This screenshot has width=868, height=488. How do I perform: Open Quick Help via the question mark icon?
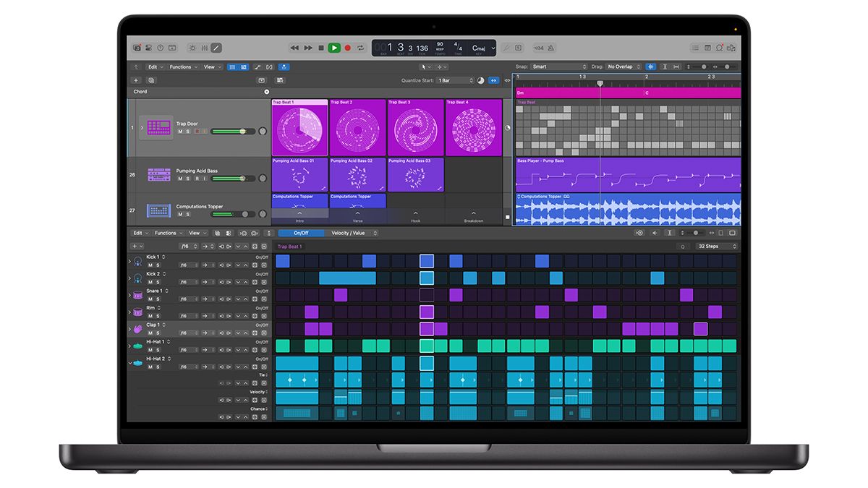pyautogui.click(x=161, y=48)
